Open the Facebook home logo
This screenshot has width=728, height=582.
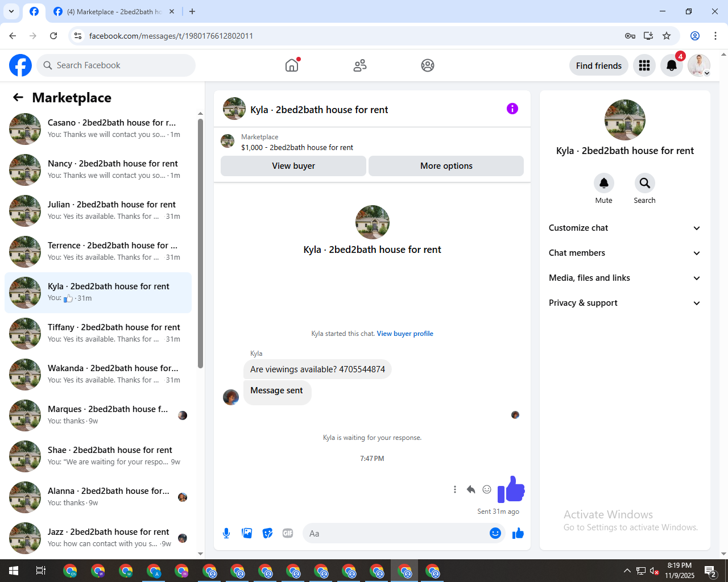(x=20, y=65)
